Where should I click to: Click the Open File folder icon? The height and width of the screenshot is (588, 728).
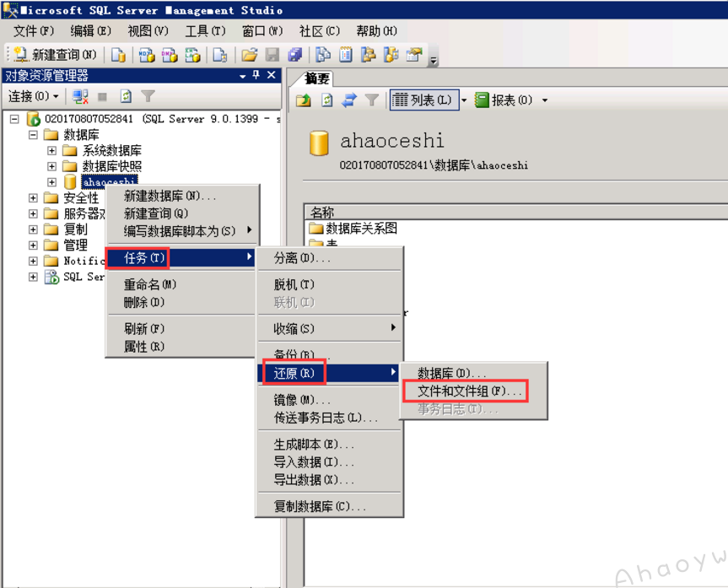pos(249,55)
